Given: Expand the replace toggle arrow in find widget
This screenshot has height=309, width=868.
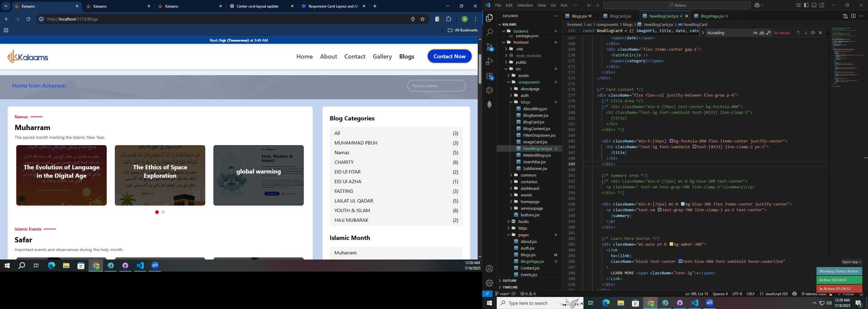Looking at the screenshot, I should 703,33.
